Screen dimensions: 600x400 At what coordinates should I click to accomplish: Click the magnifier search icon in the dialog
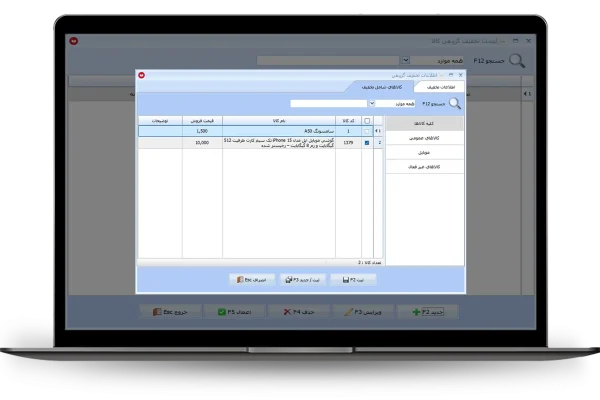[x=455, y=103]
